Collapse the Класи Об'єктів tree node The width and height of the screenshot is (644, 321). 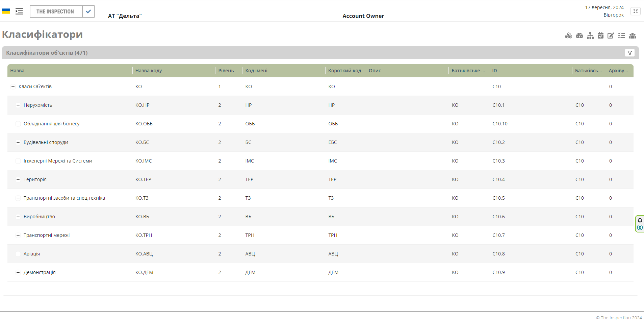13,87
